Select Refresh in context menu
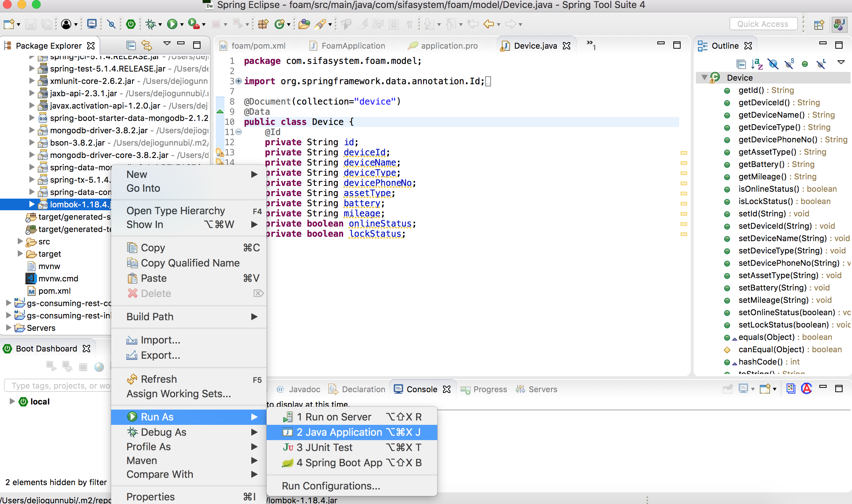The height and width of the screenshot is (504, 852). (189, 379)
